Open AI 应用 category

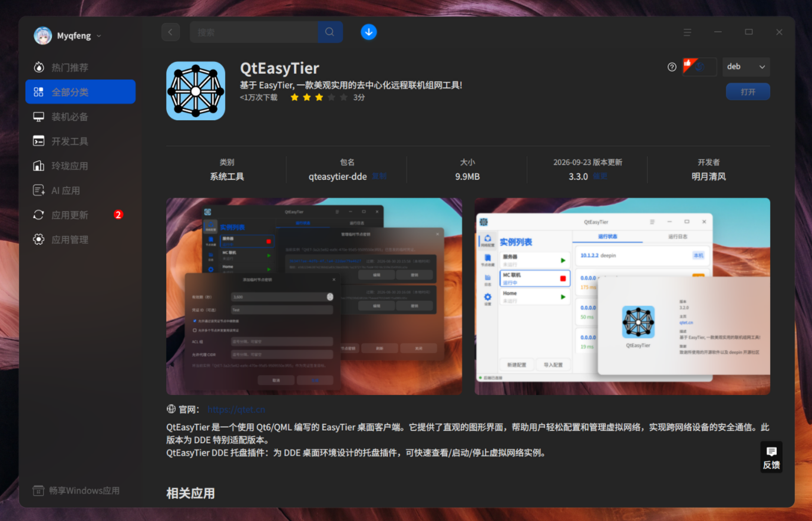pos(81,190)
